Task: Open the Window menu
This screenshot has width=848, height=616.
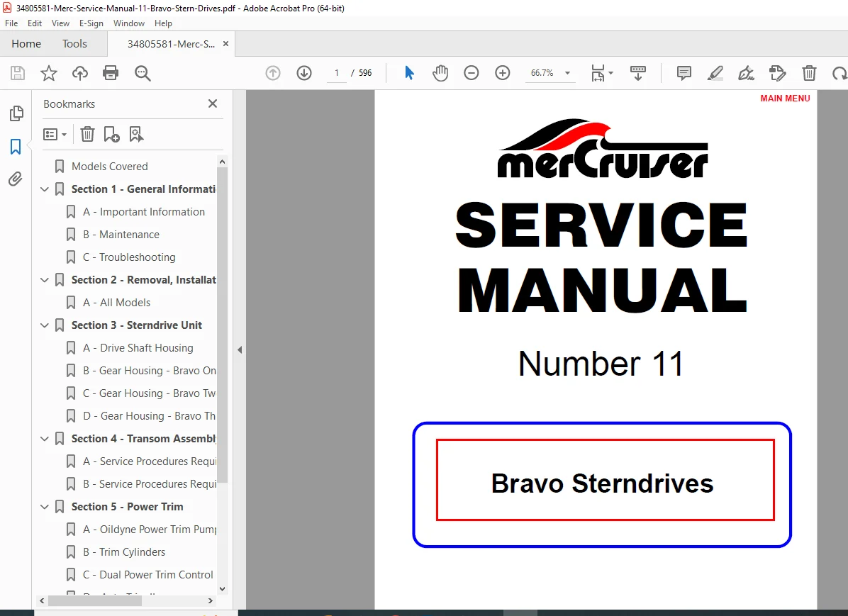Action: pyautogui.click(x=129, y=23)
